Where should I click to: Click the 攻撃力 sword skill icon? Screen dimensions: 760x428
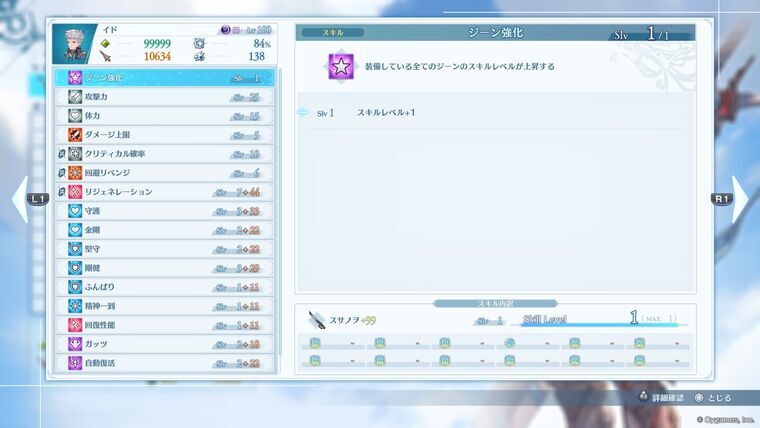click(75, 96)
